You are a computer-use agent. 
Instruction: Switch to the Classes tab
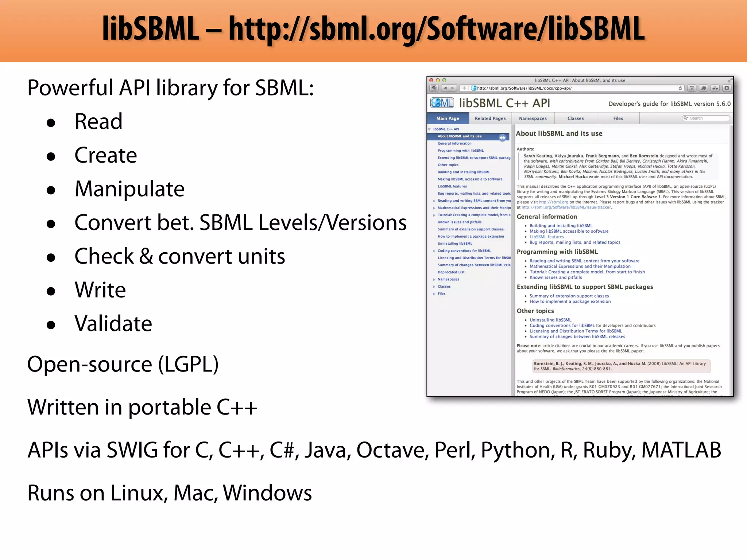(x=576, y=118)
